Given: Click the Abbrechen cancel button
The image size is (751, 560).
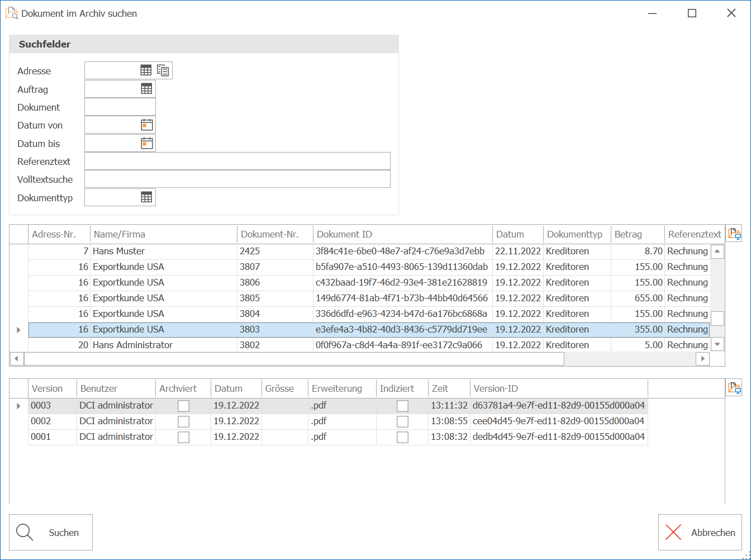Looking at the screenshot, I should 700,533.
